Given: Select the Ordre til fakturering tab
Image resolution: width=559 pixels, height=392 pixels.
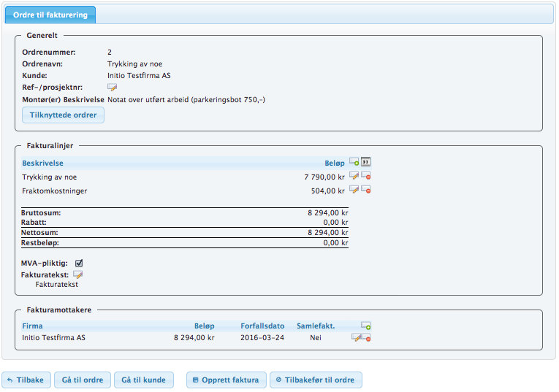Looking at the screenshot, I should pyautogui.click(x=50, y=15).
